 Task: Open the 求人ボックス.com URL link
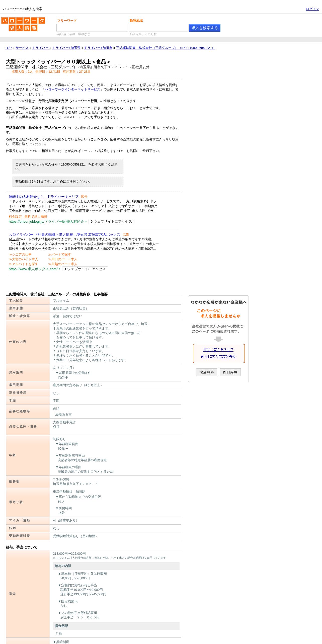click(33, 269)
